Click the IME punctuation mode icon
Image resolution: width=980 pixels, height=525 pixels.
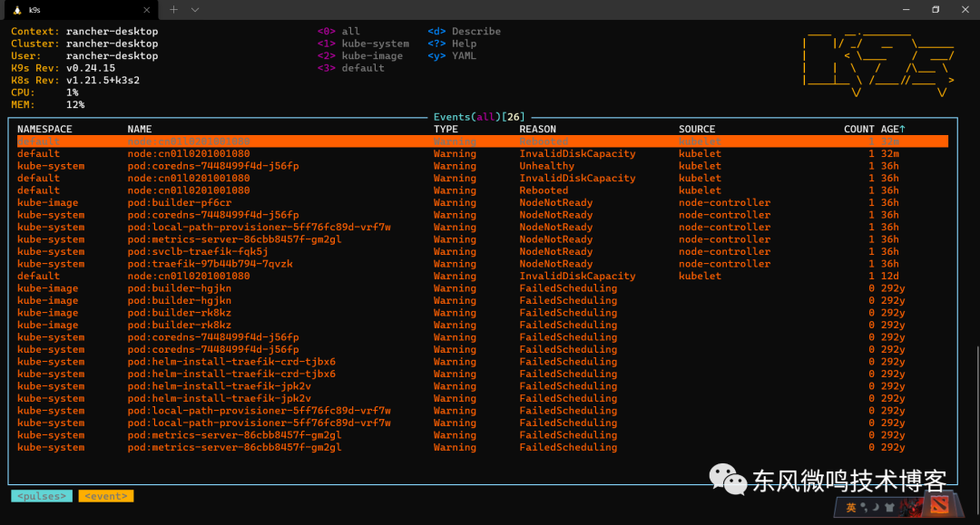[865, 507]
